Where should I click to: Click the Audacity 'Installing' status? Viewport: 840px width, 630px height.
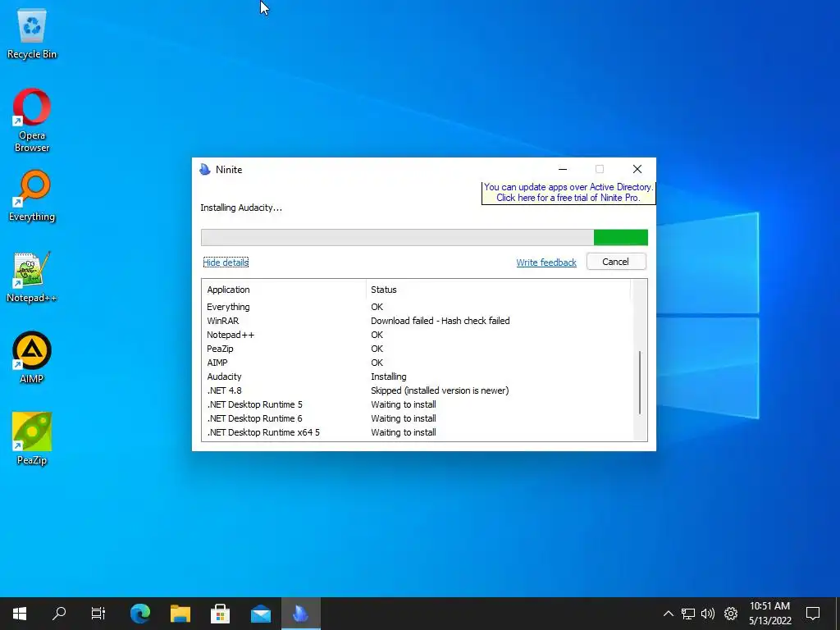coord(388,377)
